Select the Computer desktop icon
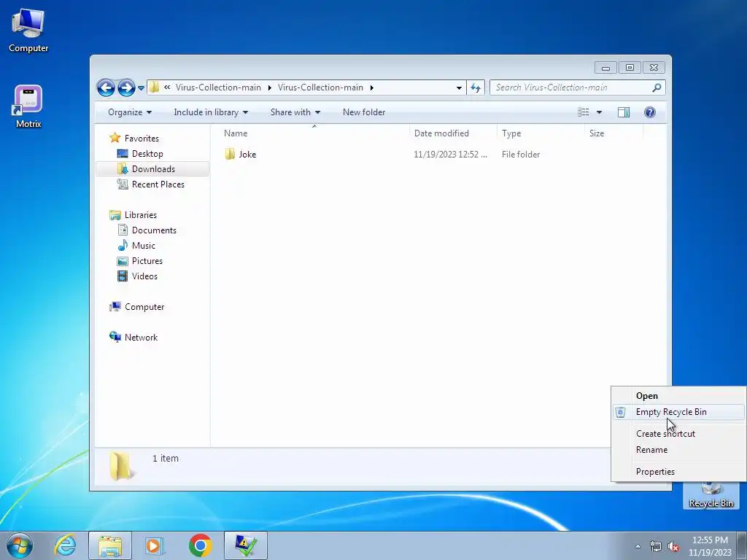This screenshot has width=747, height=560. pos(28,31)
